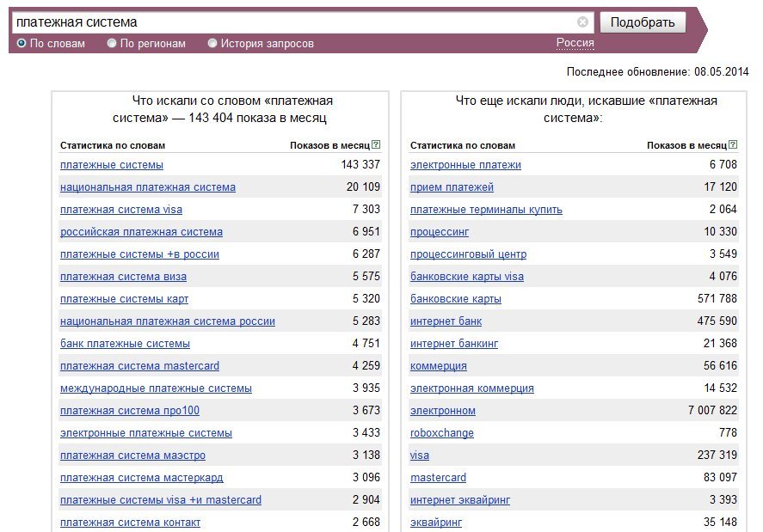Screen dimensions: 763x532
Task: Open the международные платежные системы link
Action: click(x=157, y=388)
